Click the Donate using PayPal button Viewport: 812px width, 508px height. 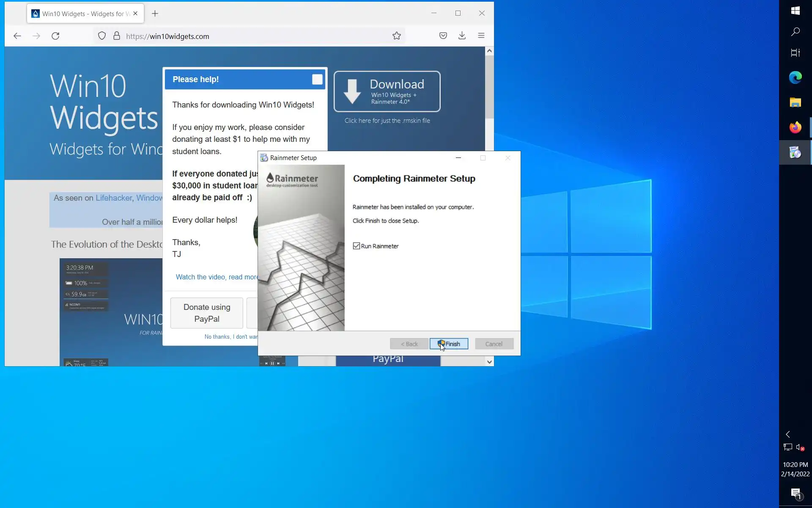click(x=207, y=313)
